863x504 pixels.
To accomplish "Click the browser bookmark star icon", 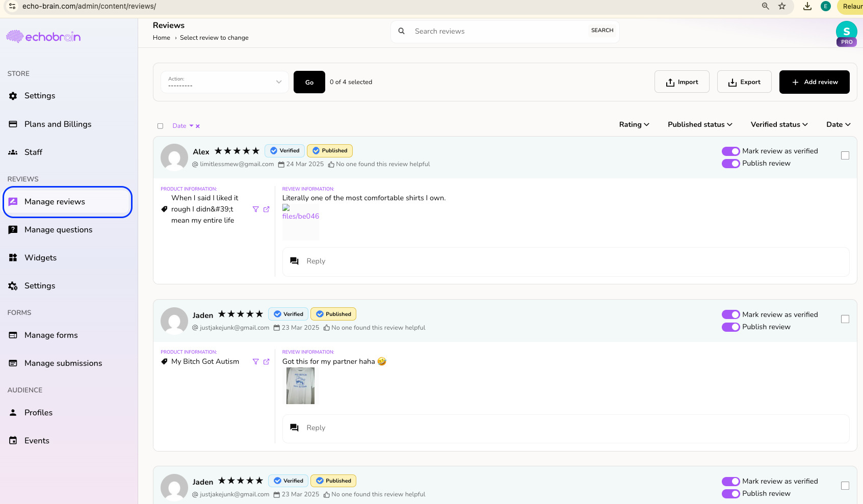I will point(782,6).
